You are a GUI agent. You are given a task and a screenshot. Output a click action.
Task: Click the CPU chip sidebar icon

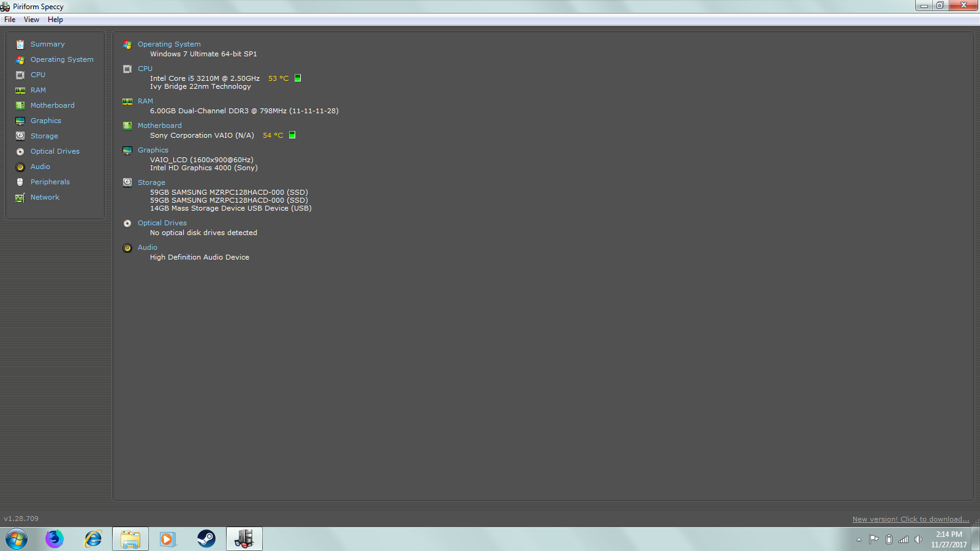pos(20,75)
